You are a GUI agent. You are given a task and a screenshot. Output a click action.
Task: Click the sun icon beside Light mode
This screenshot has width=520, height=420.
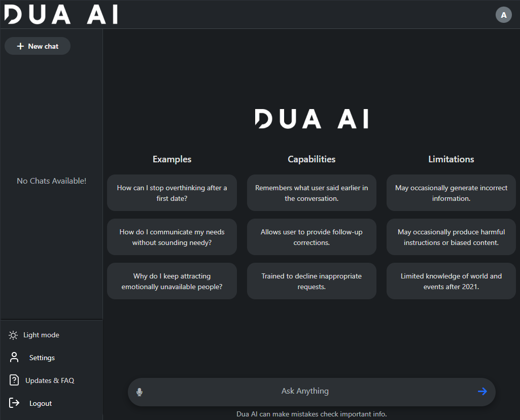pyautogui.click(x=13, y=335)
